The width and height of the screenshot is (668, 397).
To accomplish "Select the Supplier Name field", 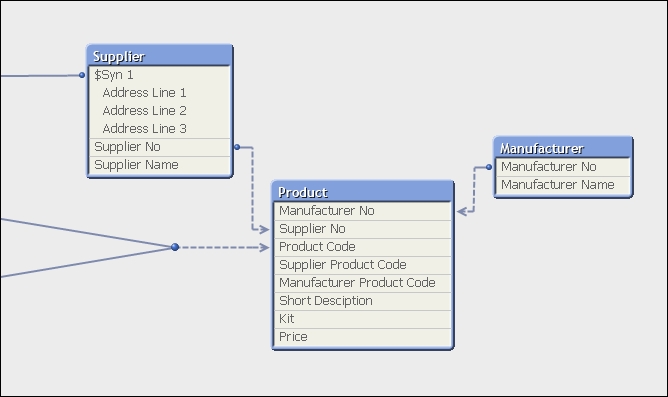I will tap(160, 165).
